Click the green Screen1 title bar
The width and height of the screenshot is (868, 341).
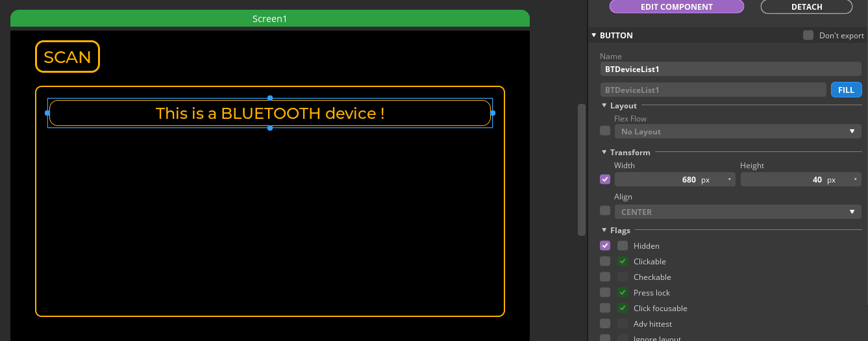tap(270, 19)
